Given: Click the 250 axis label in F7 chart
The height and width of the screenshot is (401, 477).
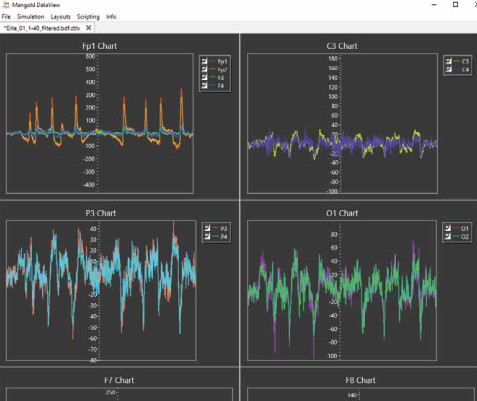Looking at the screenshot, I should coord(110,392).
